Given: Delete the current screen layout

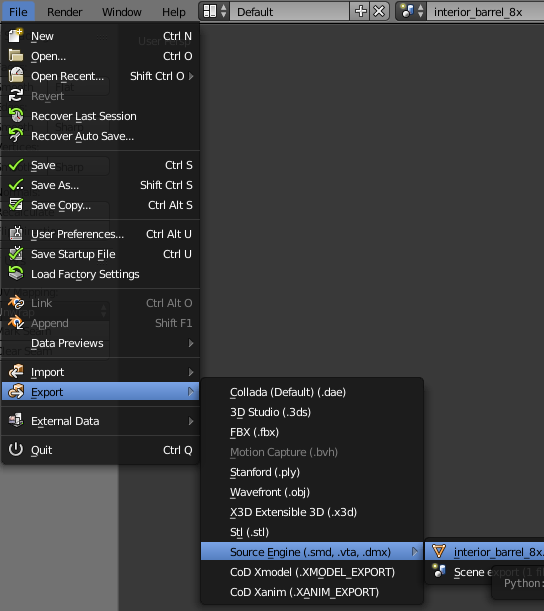Looking at the screenshot, I should 379,12.
